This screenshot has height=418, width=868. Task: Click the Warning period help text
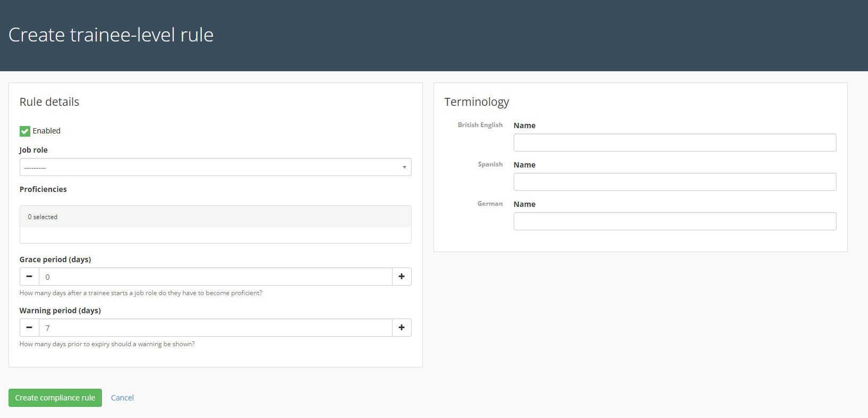pos(107,344)
